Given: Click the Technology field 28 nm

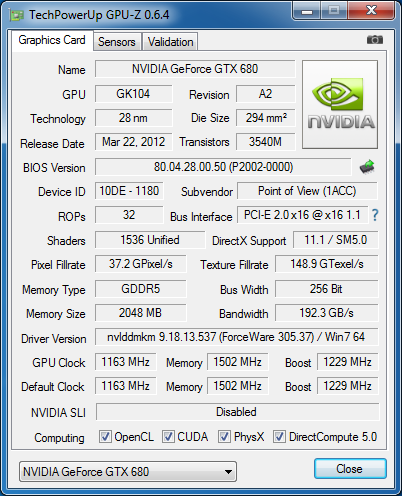Looking at the screenshot, I should point(133,118).
